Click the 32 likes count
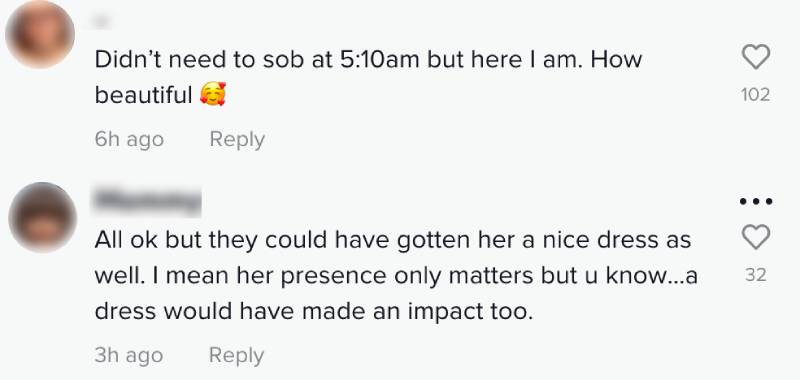800x380 pixels. (x=756, y=275)
